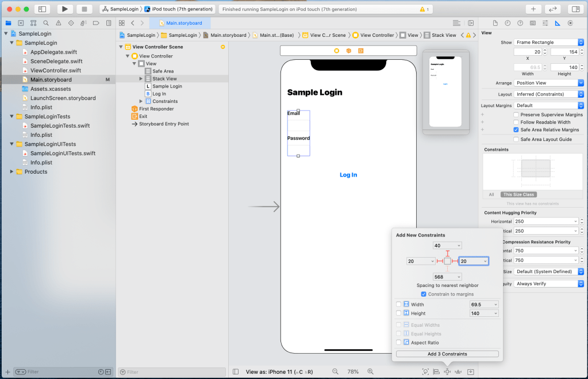
Task: Uncheck Constrain to margins
Action: click(x=424, y=294)
